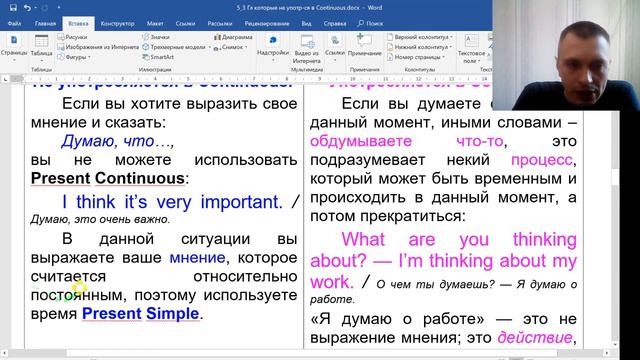Screen dimensions: 640x360
Task: Expand the Трехмерные модели dropdown arrow
Action: (210, 47)
